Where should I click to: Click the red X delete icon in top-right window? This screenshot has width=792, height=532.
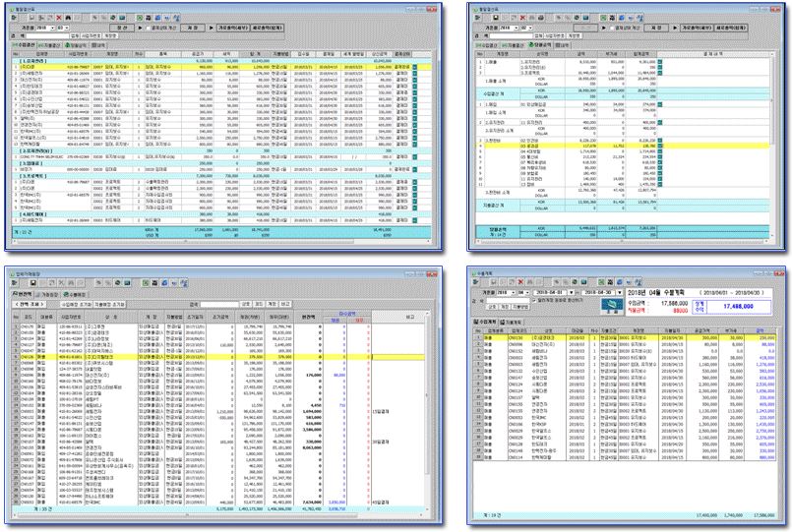[523, 18]
